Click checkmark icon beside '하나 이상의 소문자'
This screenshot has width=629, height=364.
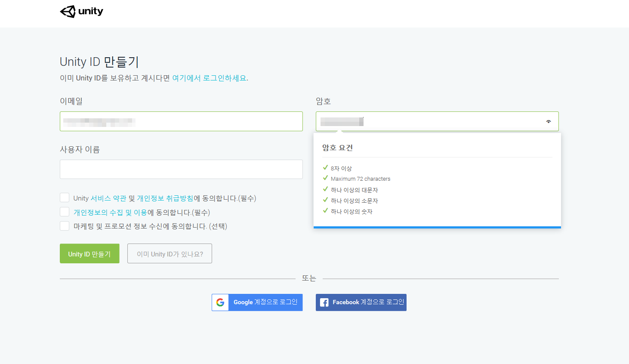(x=325, y=200)
